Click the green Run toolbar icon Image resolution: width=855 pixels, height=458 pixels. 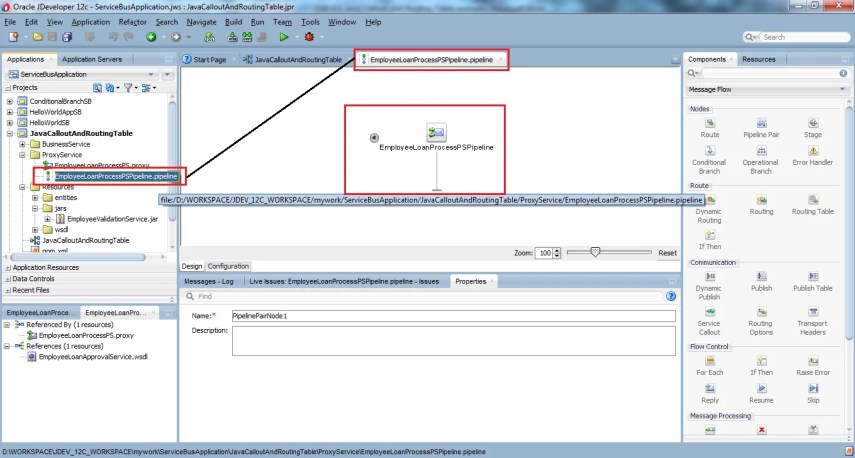click(x=284, y=37)
